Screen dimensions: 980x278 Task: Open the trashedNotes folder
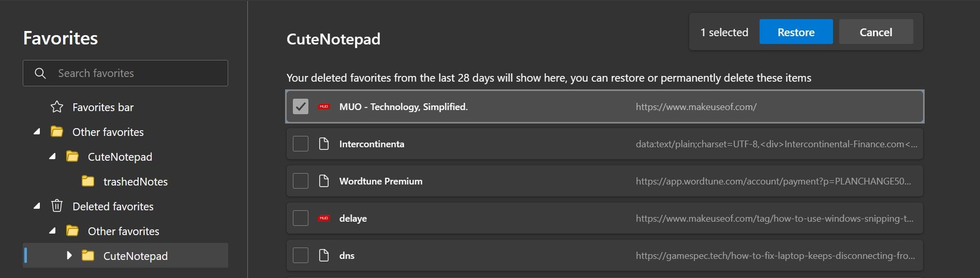coord(135,182)
